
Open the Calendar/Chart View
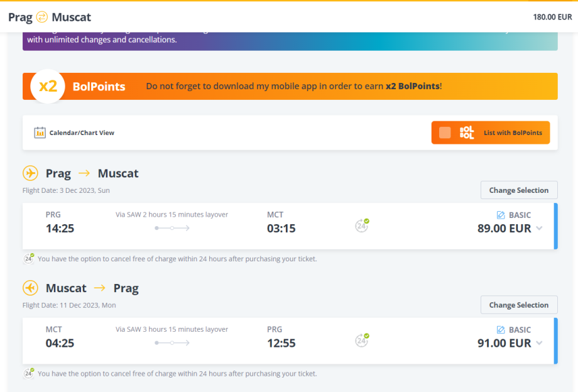click(82, 133)
